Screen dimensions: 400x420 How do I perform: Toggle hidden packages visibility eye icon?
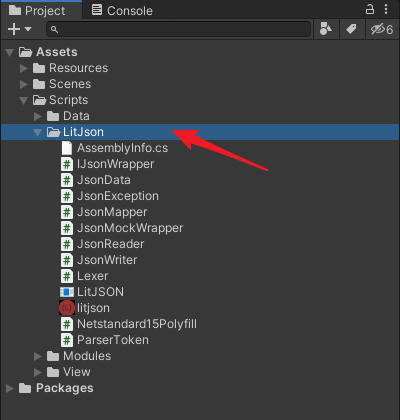coord(382,29)
